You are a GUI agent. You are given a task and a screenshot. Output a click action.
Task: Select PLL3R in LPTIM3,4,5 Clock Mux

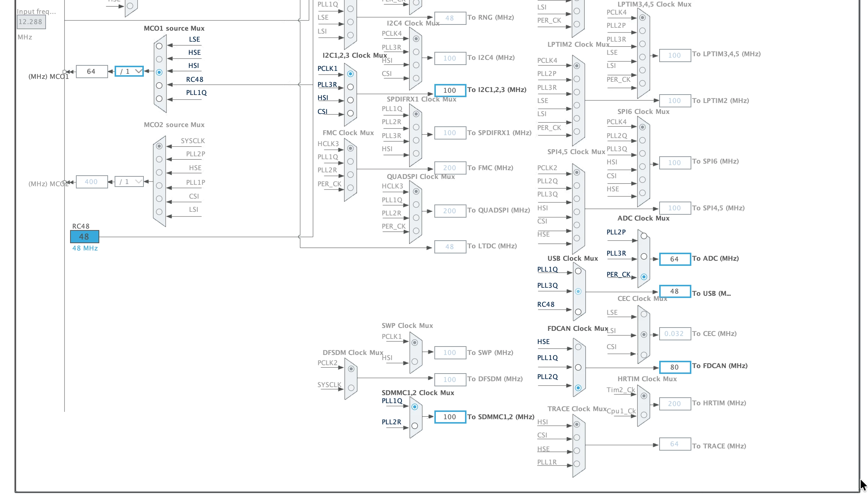[x=642, y=44]
